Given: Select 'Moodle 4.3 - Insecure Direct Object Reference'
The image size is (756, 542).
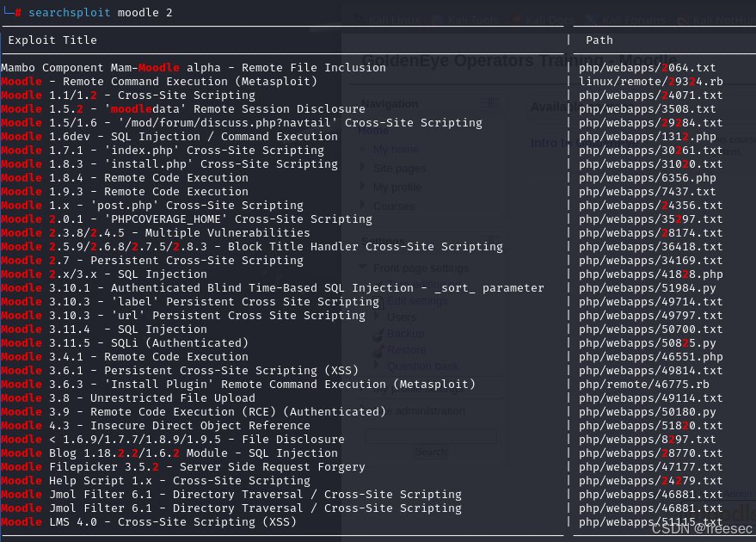Looking at the screenshot, I should click(156, 425).
